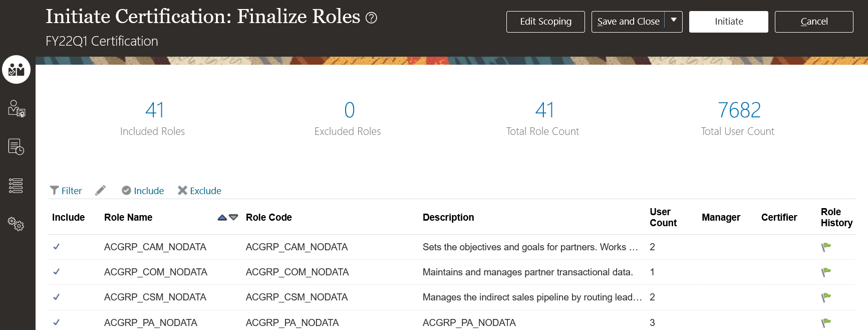This screenshot has width=868, height=330.
Task: Click the Filter toolbar option
Action: 66,191
